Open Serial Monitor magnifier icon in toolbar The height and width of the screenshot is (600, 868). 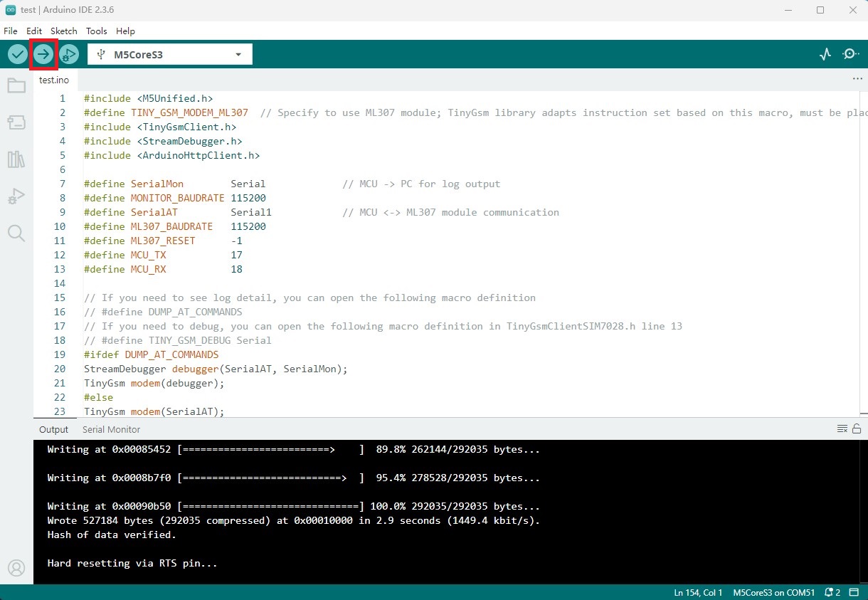click(x=851, y=54)
